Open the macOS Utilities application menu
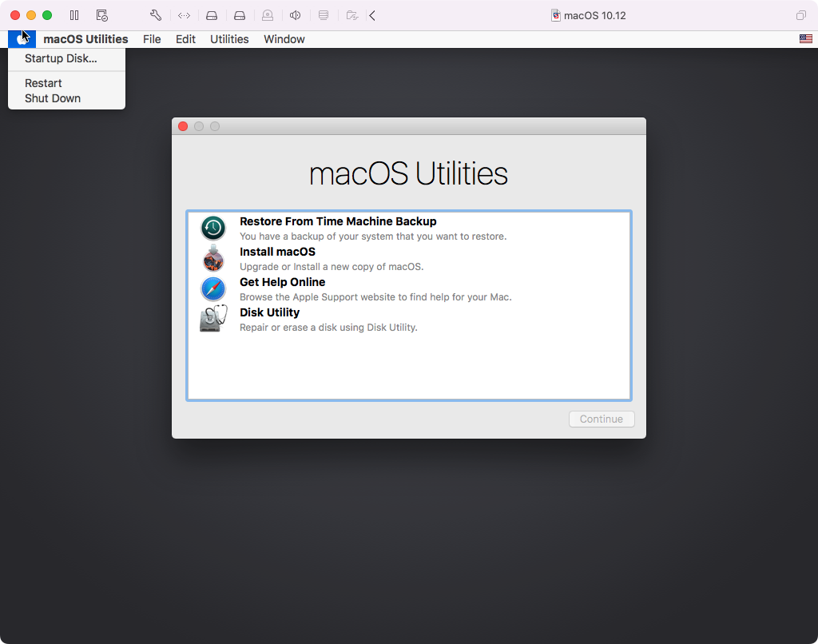 click(x=85, y=39)
